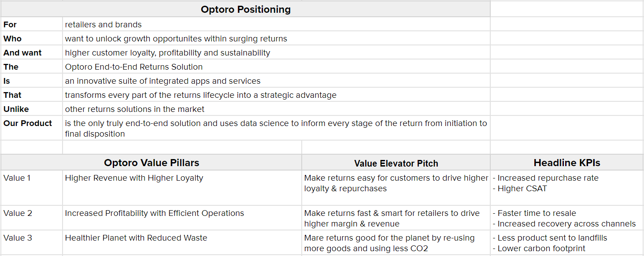The width and height of the screenshot is (644, 256).
Task: Click the "Headline KPIs" header cell
Action: coord(566,163)
